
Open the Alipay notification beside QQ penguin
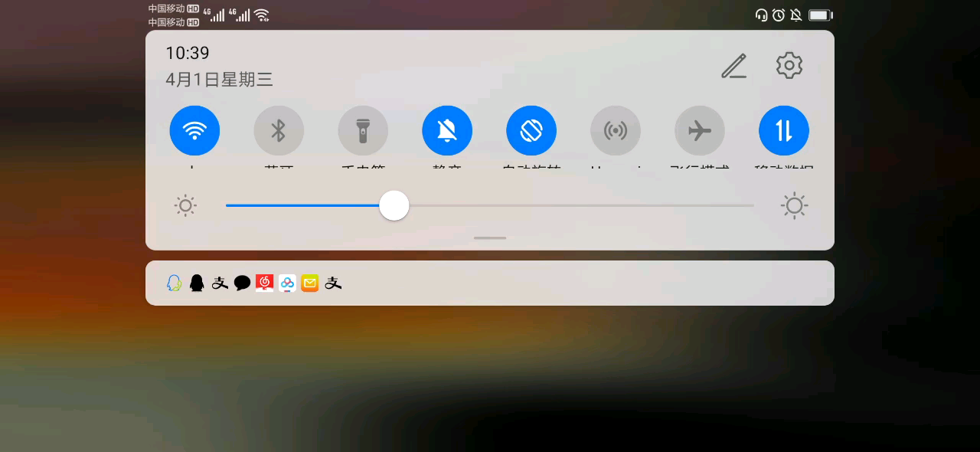pyautogui.click(x=220, y=283)
